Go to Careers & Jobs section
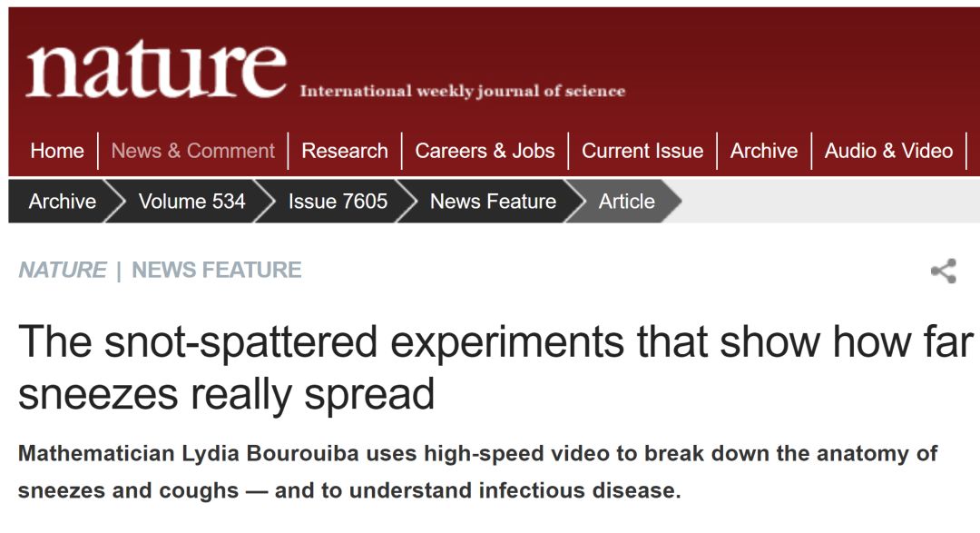The height and width of the screenshot is (533, 980). [485, 151]
